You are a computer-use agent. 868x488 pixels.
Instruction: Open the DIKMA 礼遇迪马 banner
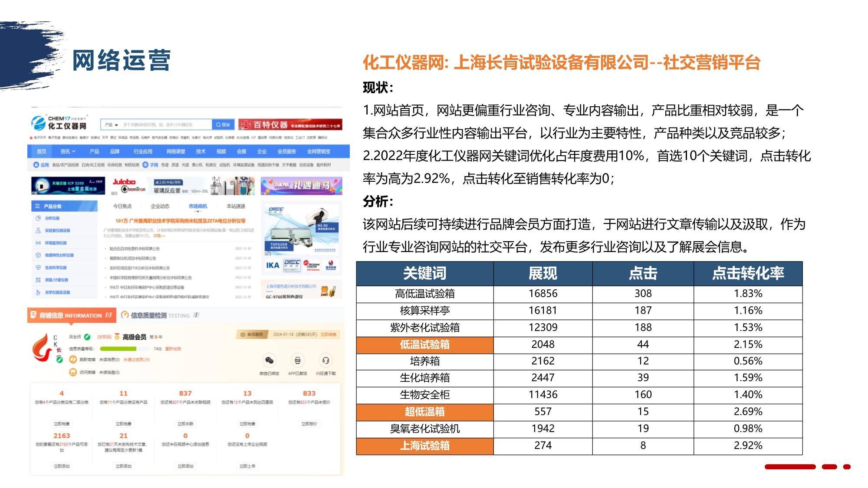click(x=301, y=186)
